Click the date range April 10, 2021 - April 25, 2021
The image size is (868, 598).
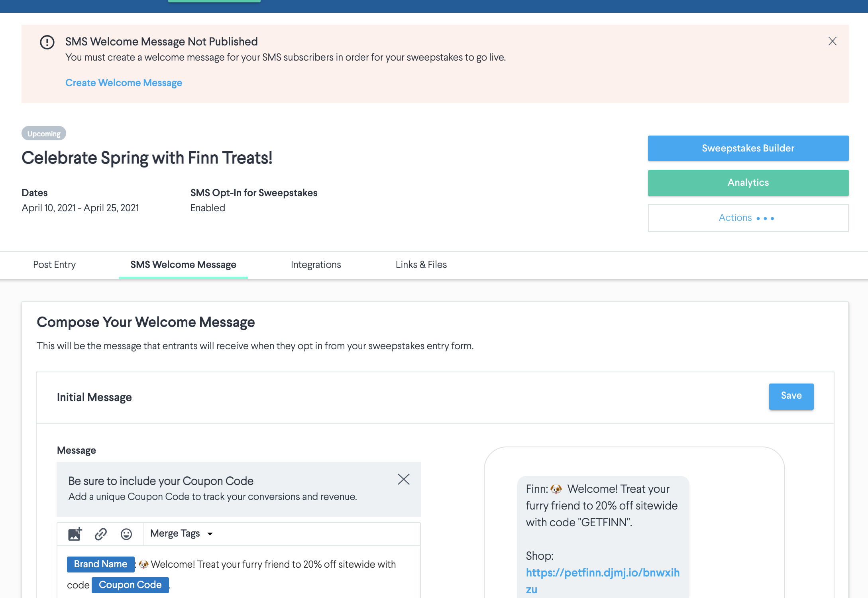81,208
